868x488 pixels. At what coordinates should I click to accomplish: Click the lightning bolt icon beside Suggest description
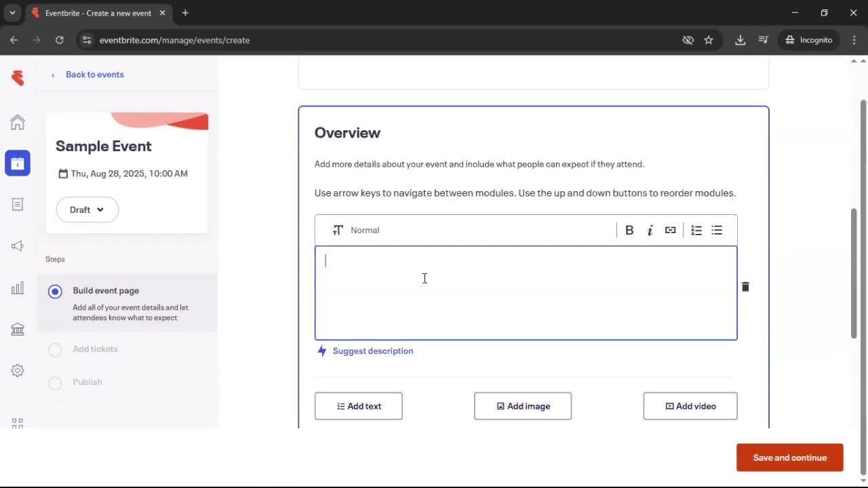[322, 350]
